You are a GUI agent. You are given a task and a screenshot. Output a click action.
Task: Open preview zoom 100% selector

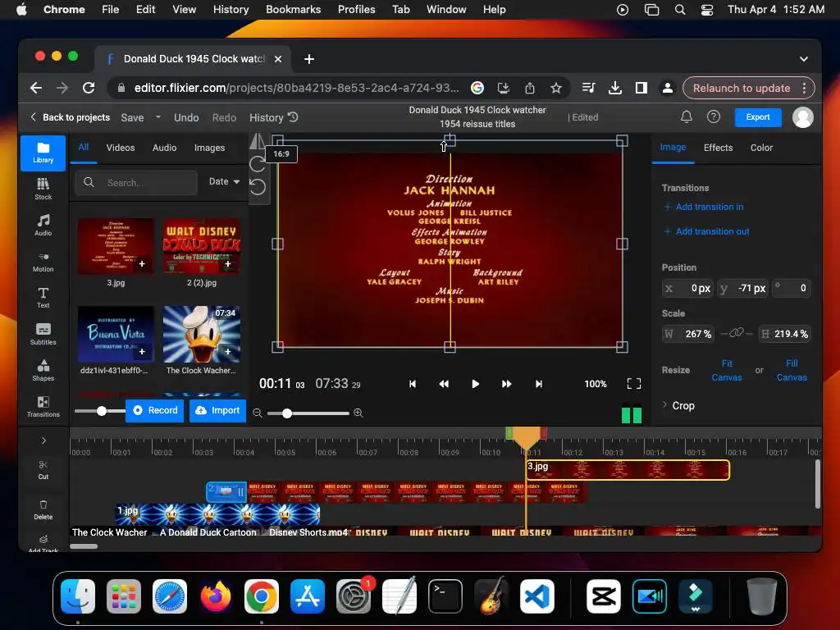coord(596,384)
